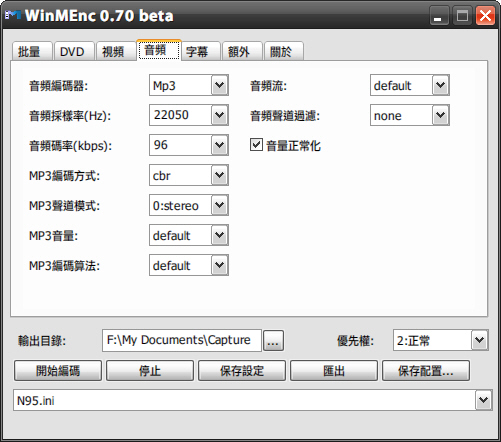Viewport: 501px width, 442px height.
Task: Click the MP3聲道模式: label
Action: click(64, 206)
